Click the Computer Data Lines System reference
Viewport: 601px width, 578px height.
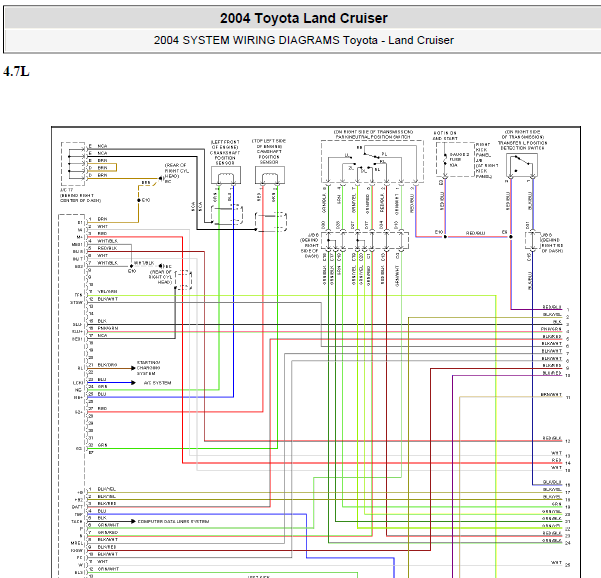pyautogui.click(x=173, y=522)
